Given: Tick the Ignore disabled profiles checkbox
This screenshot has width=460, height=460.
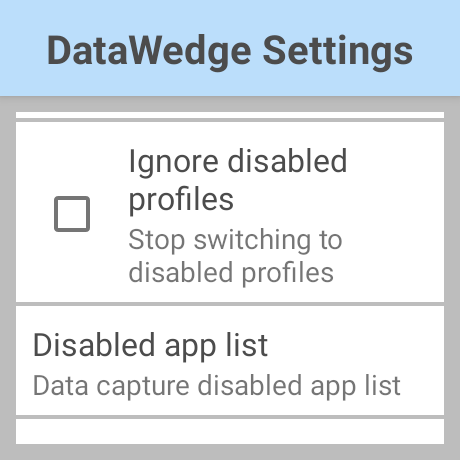Looking at the screenshot, I should pos(72,214).
